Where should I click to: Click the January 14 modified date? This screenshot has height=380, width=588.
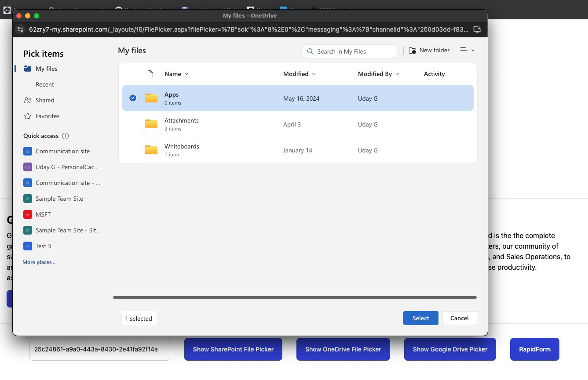click(298, 150)
